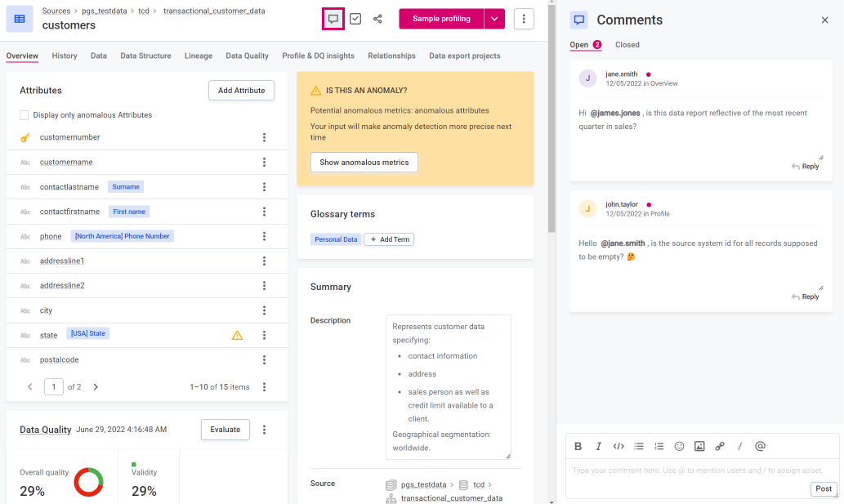This screenshot has width=844, height=504.
Task: Click the mention users @ icon
Action: coord(760,446)
